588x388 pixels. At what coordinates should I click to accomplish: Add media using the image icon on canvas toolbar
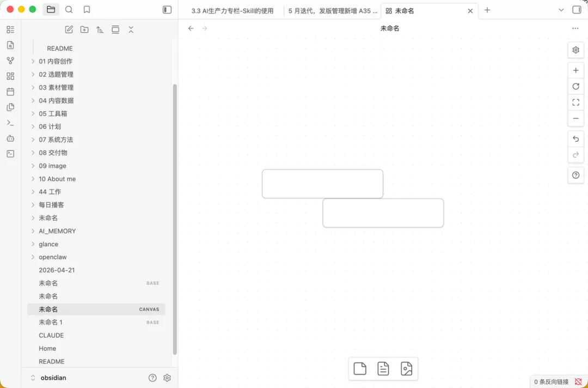pyautogui.click(x=407, y=368)
